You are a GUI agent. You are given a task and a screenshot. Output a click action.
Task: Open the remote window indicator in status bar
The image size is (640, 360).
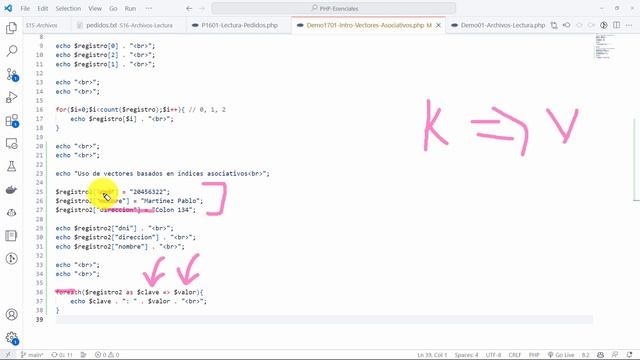(x=8, y=355)
